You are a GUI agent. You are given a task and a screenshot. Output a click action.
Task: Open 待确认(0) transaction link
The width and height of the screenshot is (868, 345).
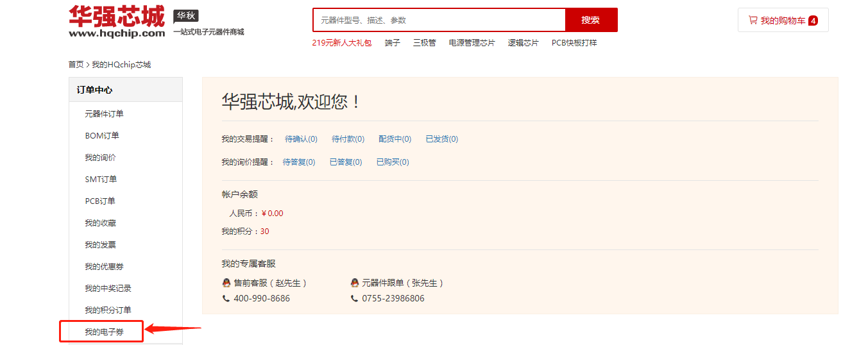coord(301,139)
